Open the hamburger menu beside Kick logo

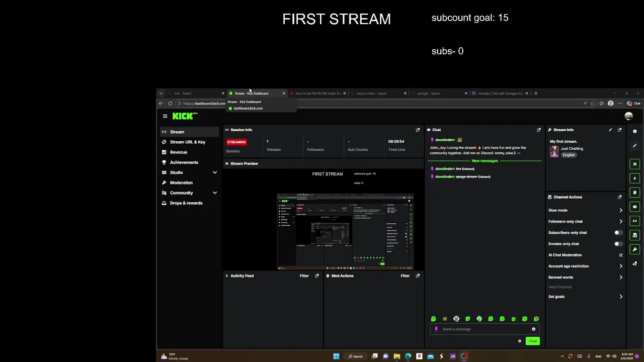click(x=165, y=116)
